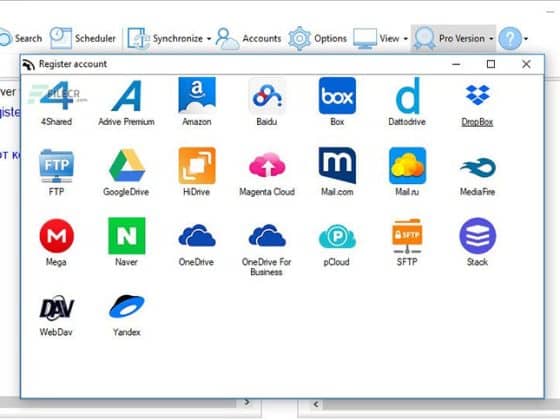Open the Scheduler from the toolbar
The image size is (560, 420).
tap(82, 38)
